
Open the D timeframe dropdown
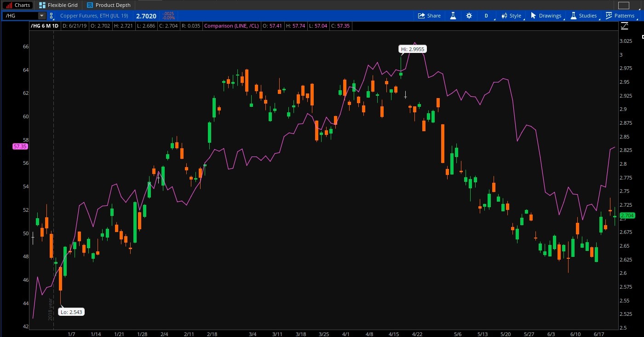pyautogui.click(x=487, y=16)
